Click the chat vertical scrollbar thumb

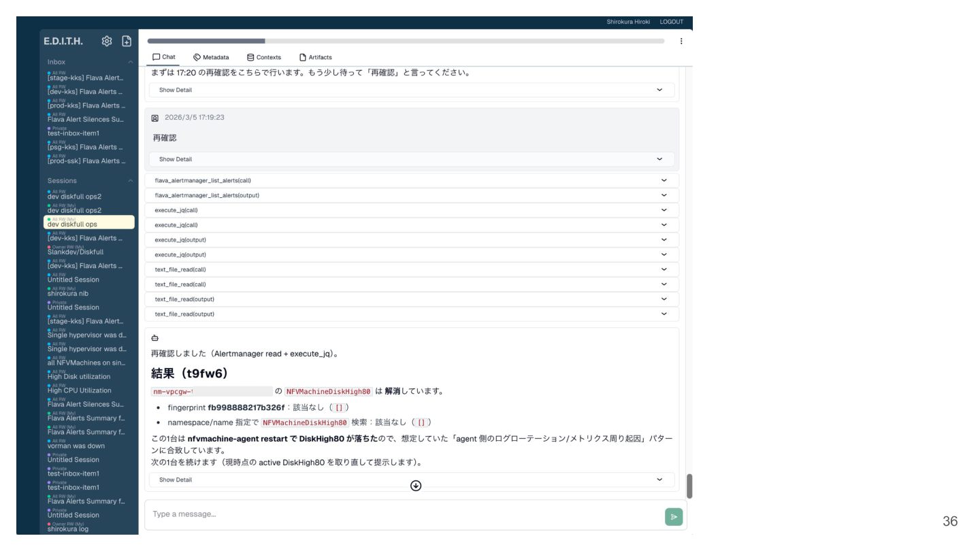point(689,486)
